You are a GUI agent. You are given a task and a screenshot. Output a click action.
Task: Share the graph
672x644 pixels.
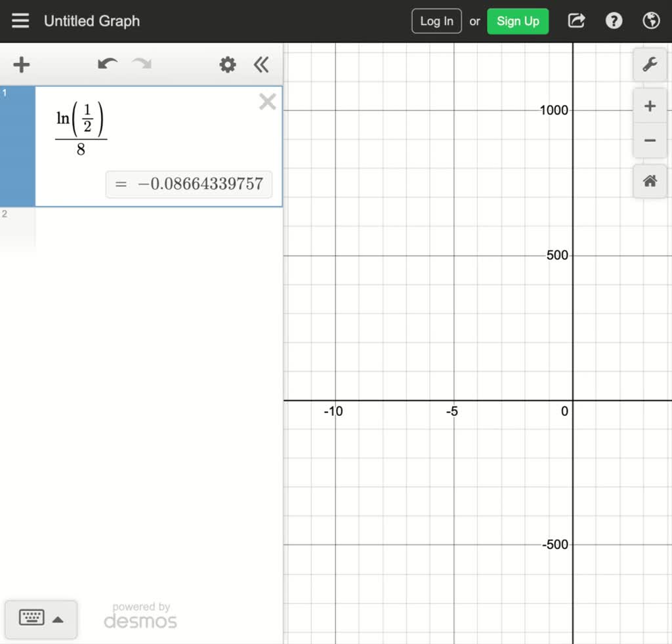click(576, 21)
